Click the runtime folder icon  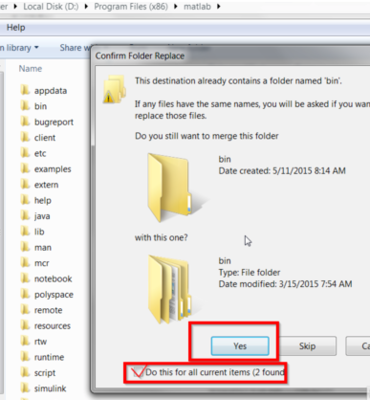click(25, 357)
